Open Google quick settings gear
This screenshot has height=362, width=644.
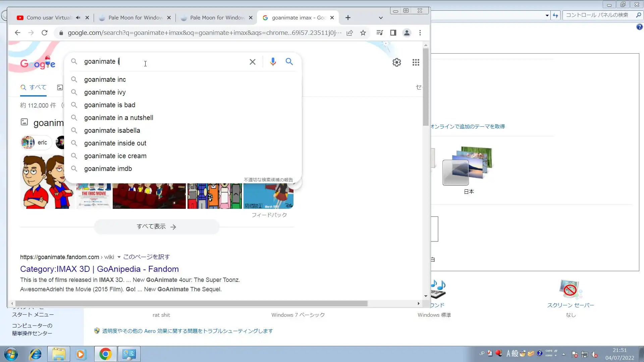396,62
